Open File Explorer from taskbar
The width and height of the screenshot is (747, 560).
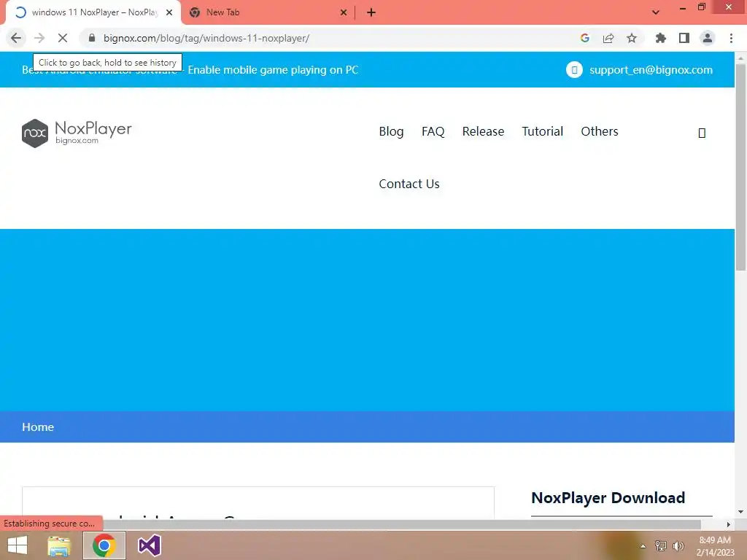(59, 545)
